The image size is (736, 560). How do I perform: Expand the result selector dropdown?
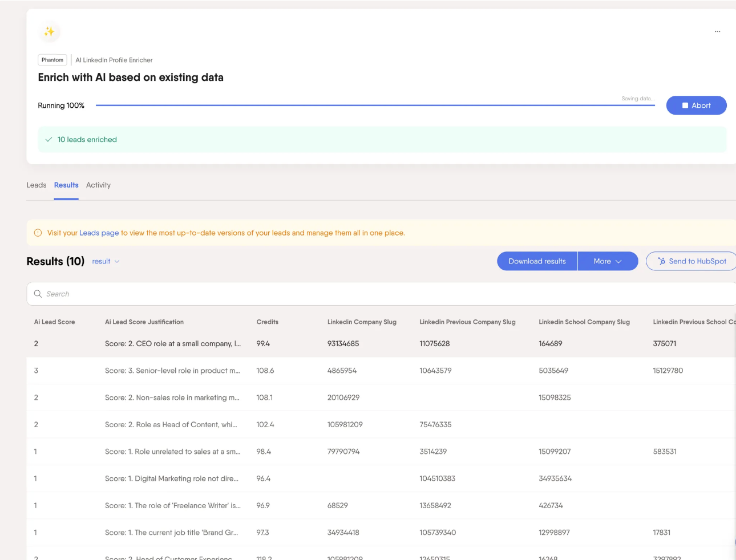106,261
